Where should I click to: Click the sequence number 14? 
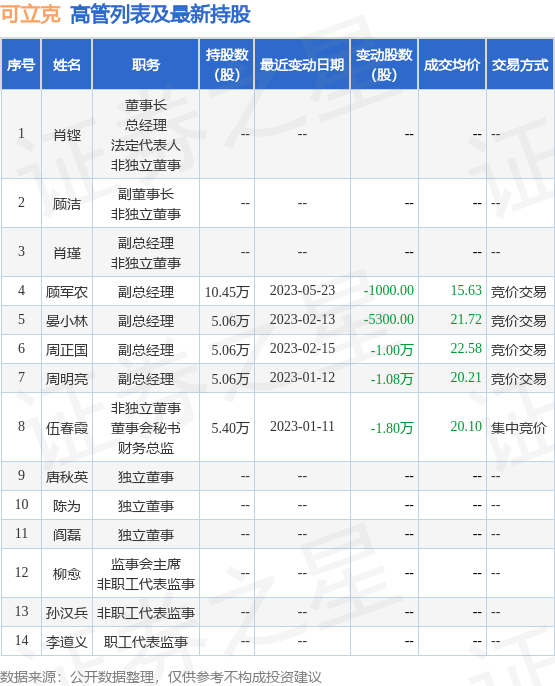pos(21,640)
